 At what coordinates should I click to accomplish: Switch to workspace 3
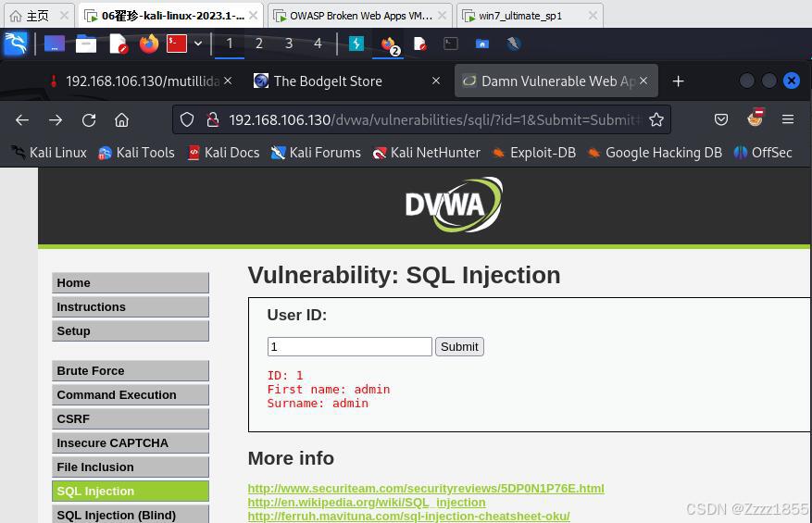[289, 44]
